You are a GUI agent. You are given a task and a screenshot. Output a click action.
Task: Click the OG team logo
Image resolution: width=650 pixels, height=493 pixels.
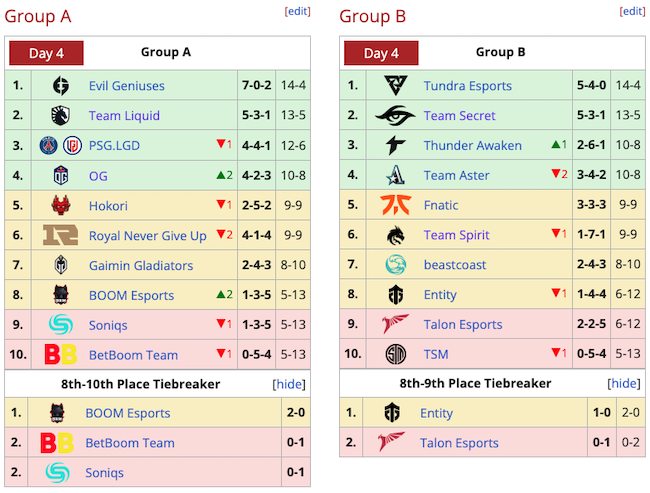pos(61,175)
